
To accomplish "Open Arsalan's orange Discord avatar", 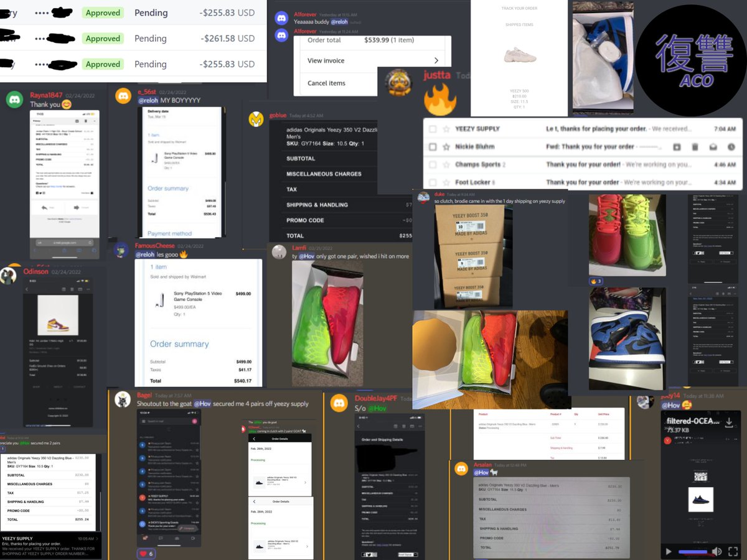I will tap(461, 470).
